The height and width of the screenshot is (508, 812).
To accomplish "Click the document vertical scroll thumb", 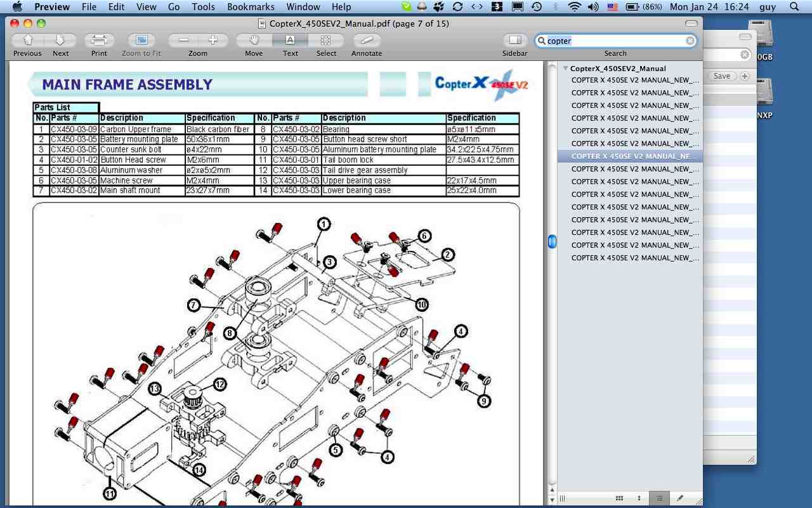I will pos(552,241).
